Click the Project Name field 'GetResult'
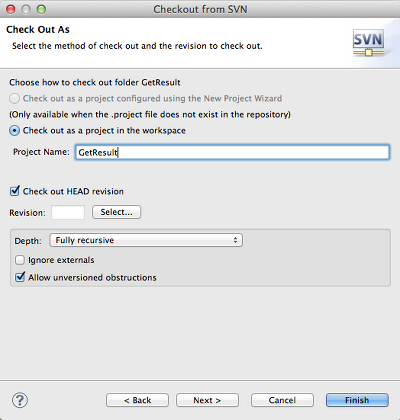The width and height of the screenshot is (400, 420). pyautogui.click(x=232, y=152)
